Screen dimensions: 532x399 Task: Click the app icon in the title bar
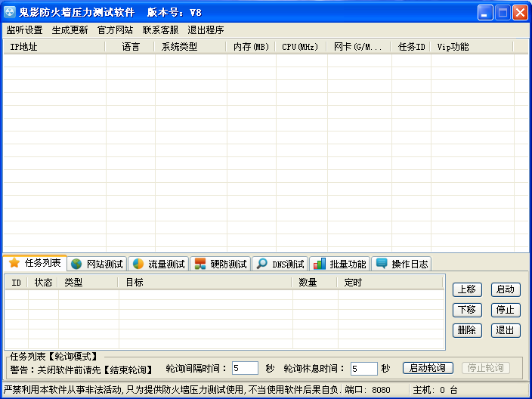click(x=10, y=13)
